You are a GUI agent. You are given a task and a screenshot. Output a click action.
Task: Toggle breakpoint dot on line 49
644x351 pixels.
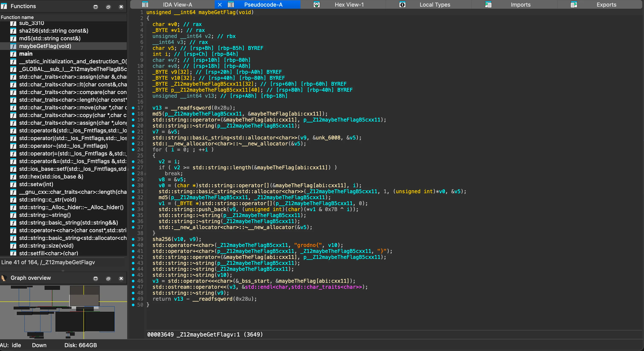point(133,299)
